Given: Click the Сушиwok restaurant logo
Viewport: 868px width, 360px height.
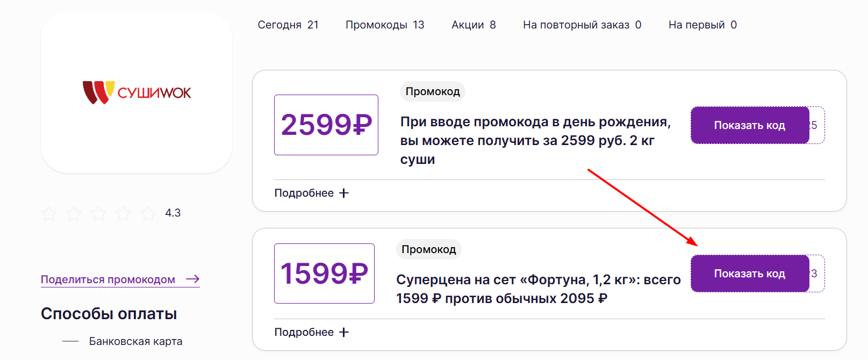Looking at the screenshot, I should point(136,92).
